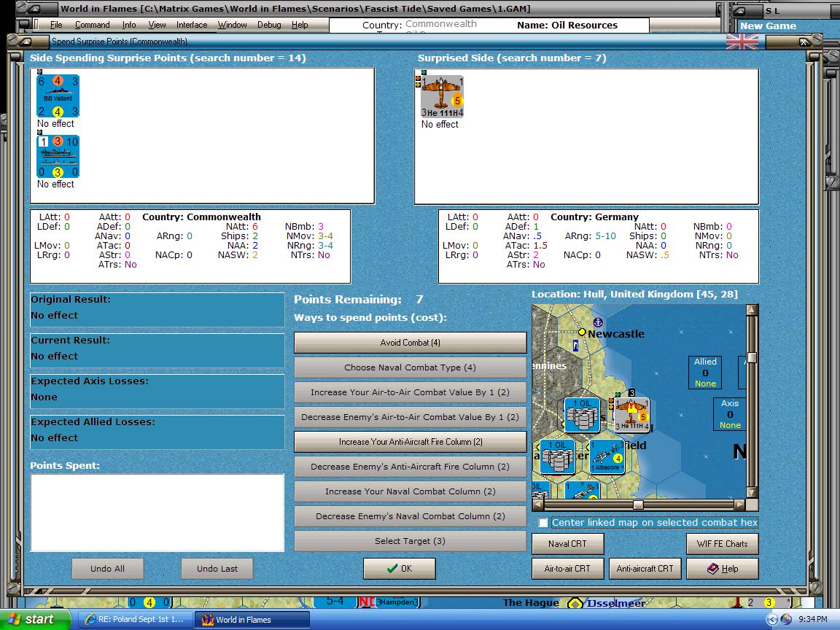Image resolution: width=840 pixels, height=630 pixels.
Task: Click Choose Naval Combat Type (4)
Action: click(x=411, y=367)
